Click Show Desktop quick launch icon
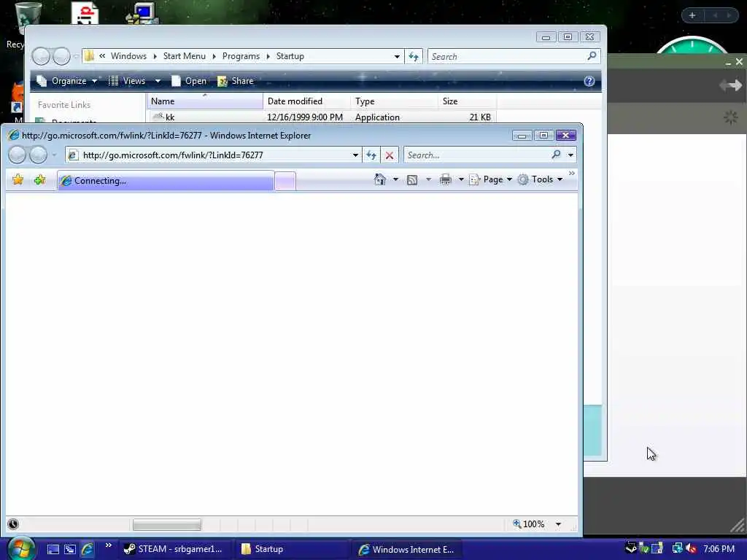The width and height of the screenshot is (747, 560). pyautogui.click(x=53, y=550)
